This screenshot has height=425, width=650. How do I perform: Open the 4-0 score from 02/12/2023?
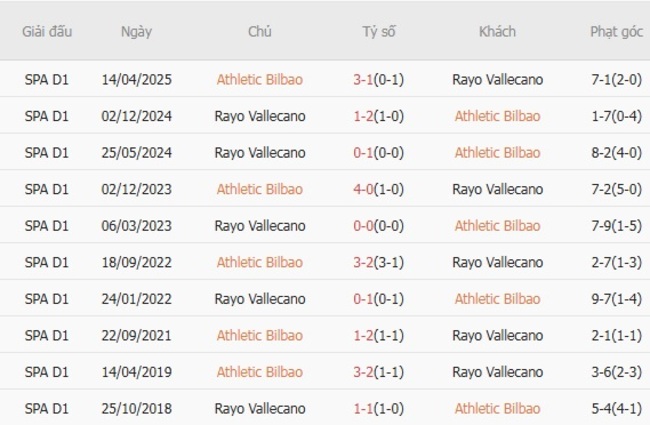pos(366,189)
